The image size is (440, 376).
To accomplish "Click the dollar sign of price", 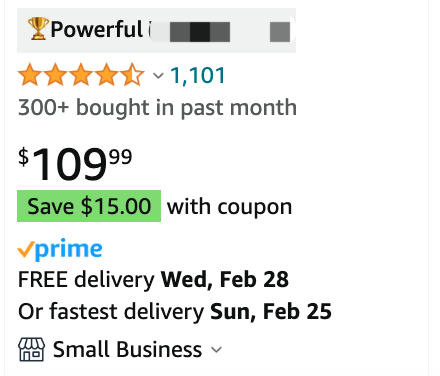I will (23, 157).
